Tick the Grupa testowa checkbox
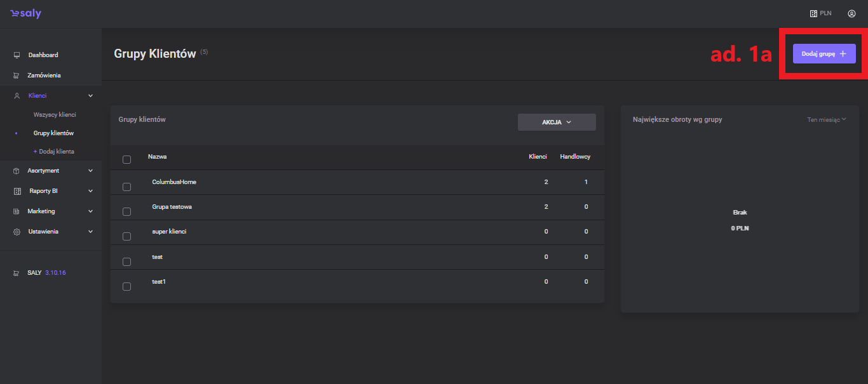The image size is (868, 384). (126, 211)
